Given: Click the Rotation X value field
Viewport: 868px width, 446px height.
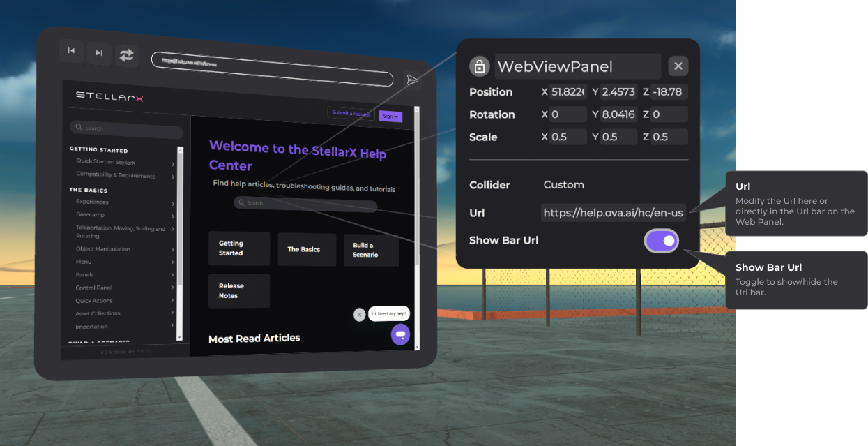Looking at the screenshot, I should coord(569,114).
